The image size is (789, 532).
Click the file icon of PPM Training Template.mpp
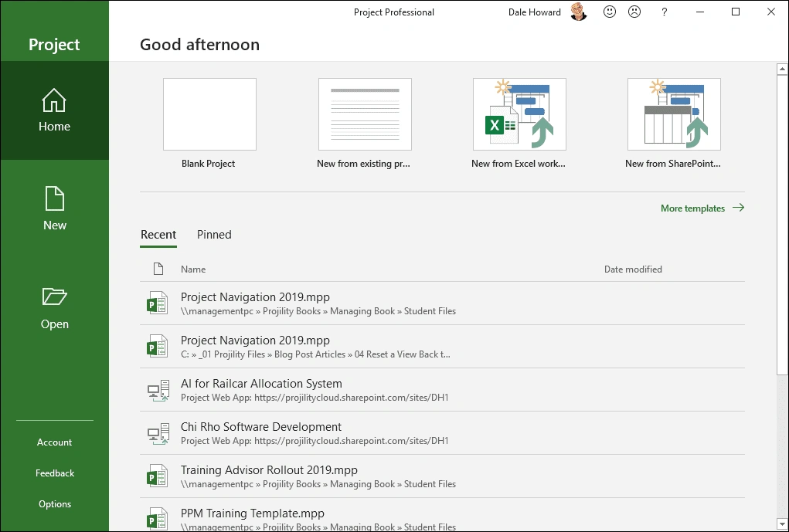point(158,519)
